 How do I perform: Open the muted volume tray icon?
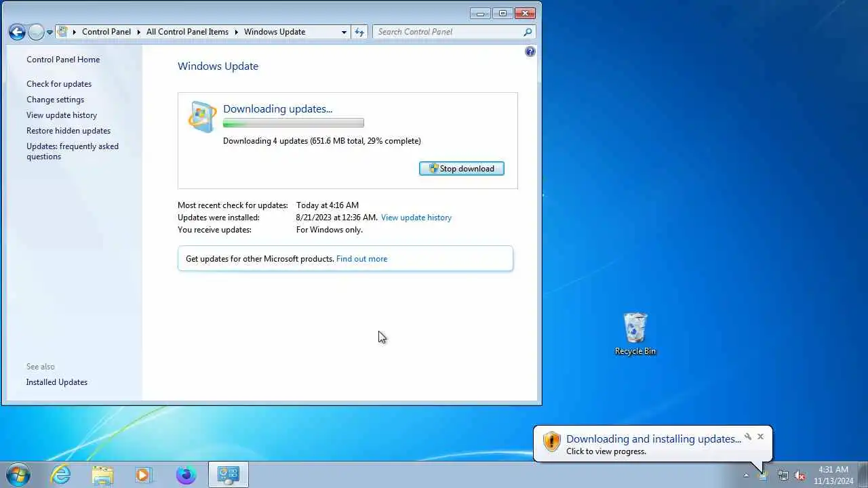[800, 475]
